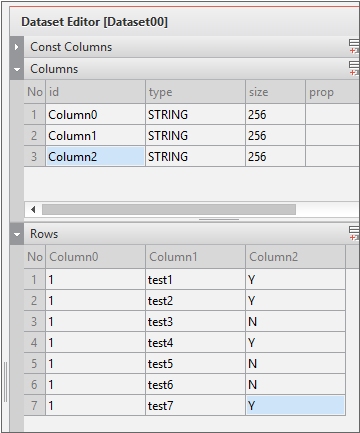360x433 pixels.
Task: Click the horizontal scrollbar thumb in Columns
Action: tap(169, 210)
